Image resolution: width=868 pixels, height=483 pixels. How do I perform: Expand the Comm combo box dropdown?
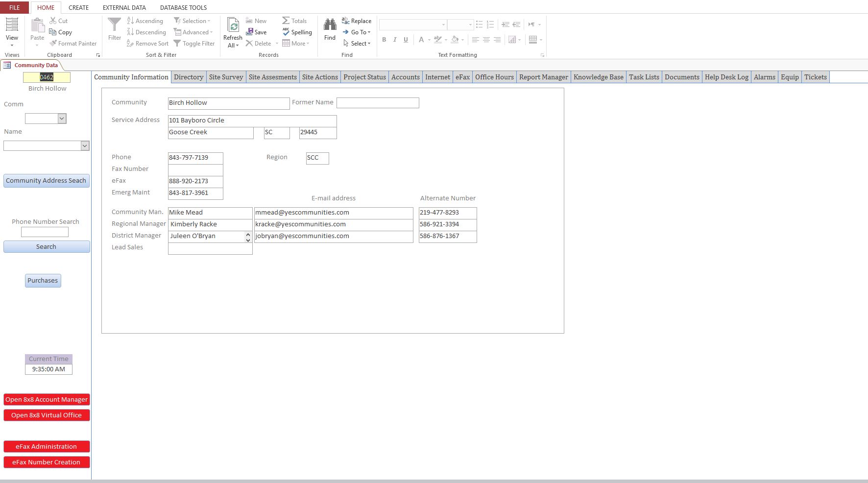point(62,119)
